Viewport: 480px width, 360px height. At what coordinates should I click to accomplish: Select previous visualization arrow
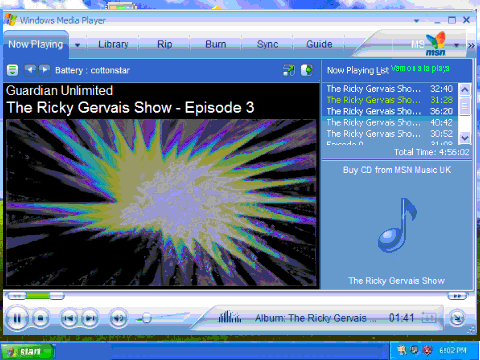tap(30, 70)
